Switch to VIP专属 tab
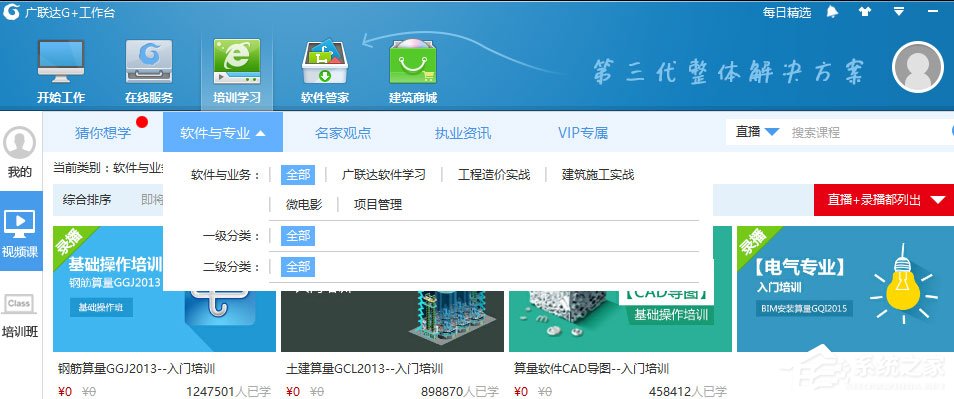Image resolution: width=954 pixels, height=399 pixels. click(x=583, y=133)
